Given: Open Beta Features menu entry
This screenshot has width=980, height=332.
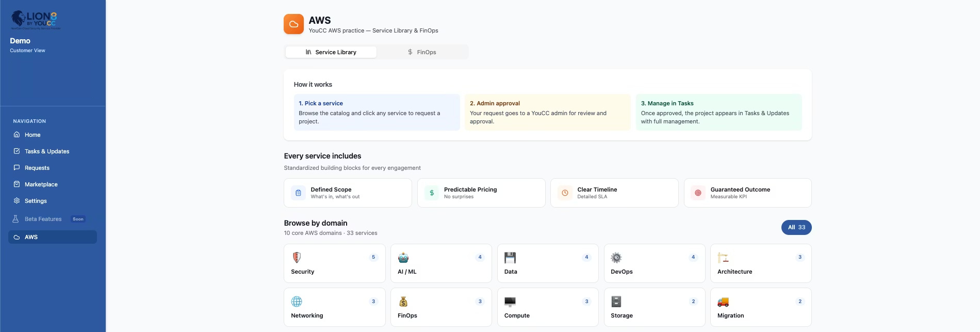Looking at the screenshot, I should [x=53, y=219].
